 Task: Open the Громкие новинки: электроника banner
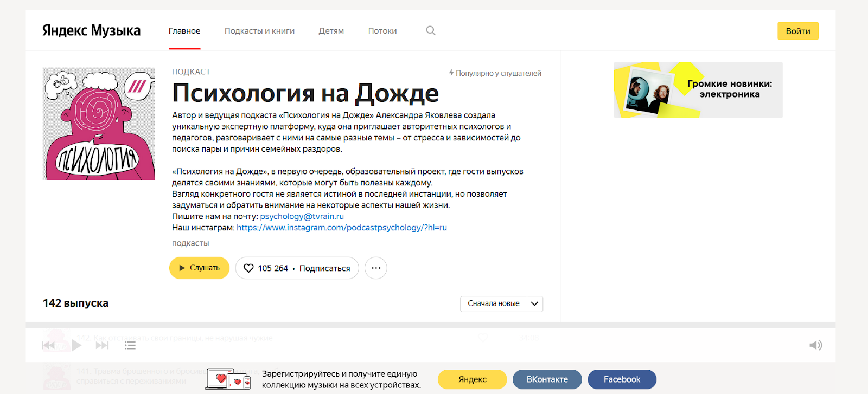click(698, 90)
